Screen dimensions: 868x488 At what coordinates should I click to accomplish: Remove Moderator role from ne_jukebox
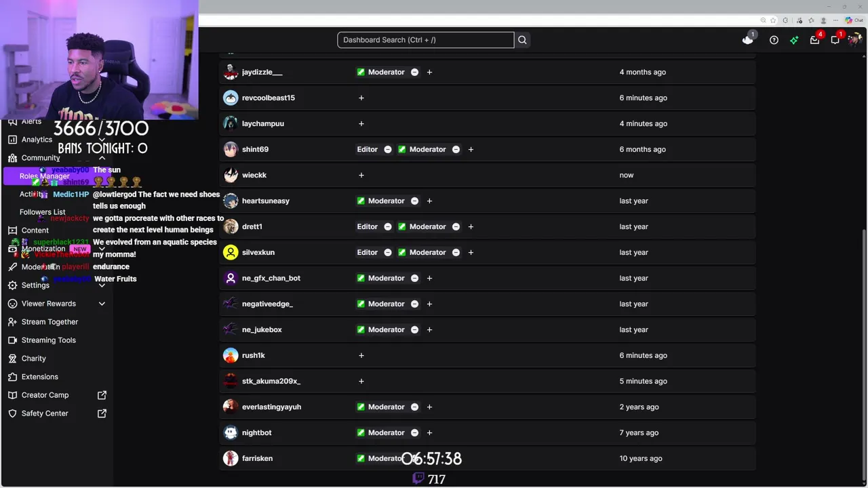point(414,329)
